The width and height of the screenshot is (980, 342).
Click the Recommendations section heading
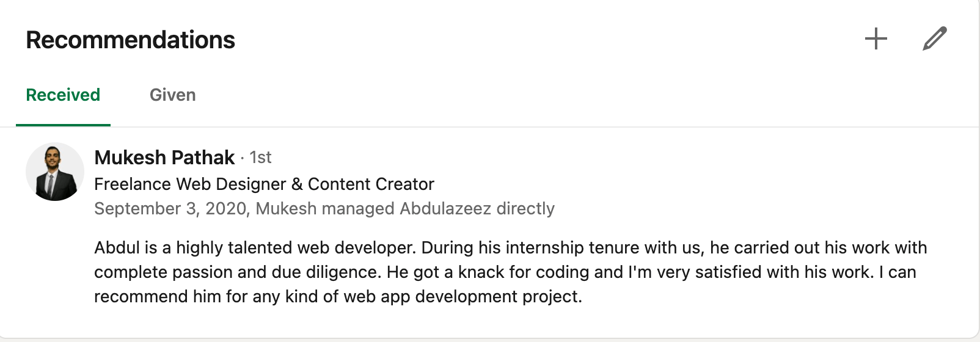(130, 40)
